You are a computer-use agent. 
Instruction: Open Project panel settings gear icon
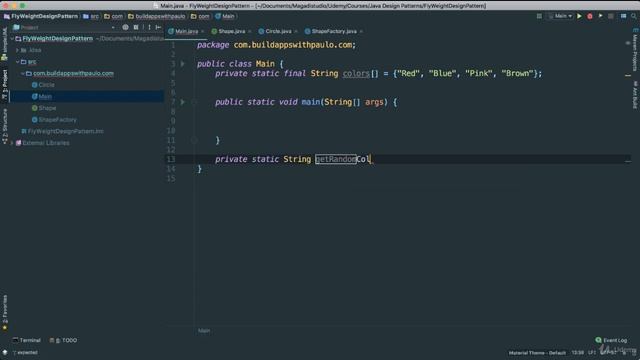pos(149,27)
